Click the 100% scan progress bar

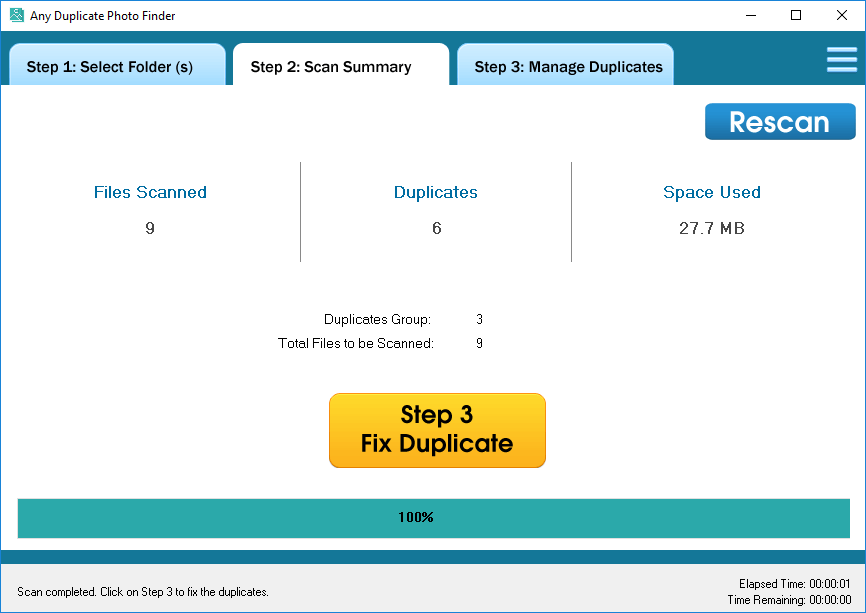pos(434,518)
